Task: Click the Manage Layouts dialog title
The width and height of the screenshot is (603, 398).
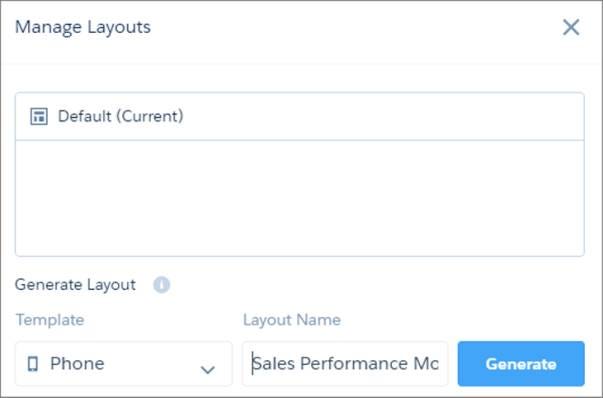Action: point(83,27)
